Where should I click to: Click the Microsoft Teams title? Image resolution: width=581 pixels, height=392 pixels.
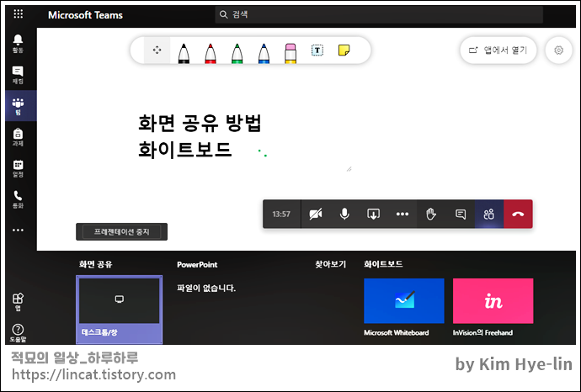pos(85,15)
